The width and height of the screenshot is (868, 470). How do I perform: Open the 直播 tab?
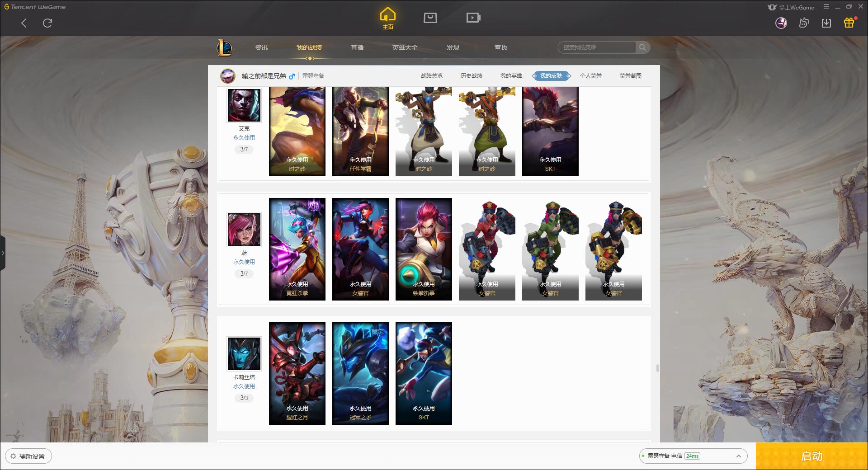[x=357, y=47]
